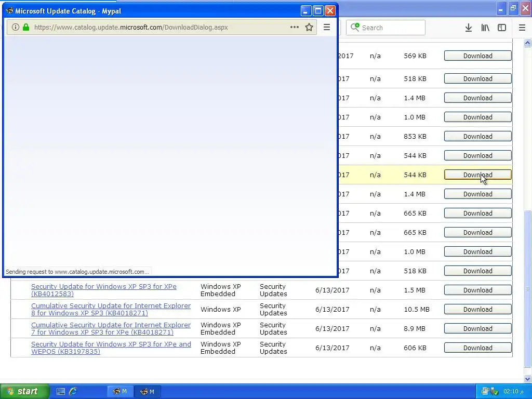The image size is (532, 399).
Task: Download the 606 KB KB3197835 update
Action: point(478,348)
